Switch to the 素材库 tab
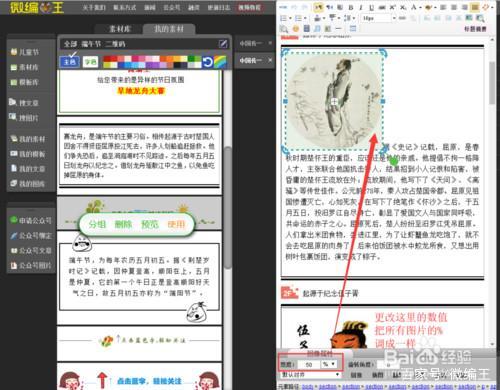 coord(120,29)
